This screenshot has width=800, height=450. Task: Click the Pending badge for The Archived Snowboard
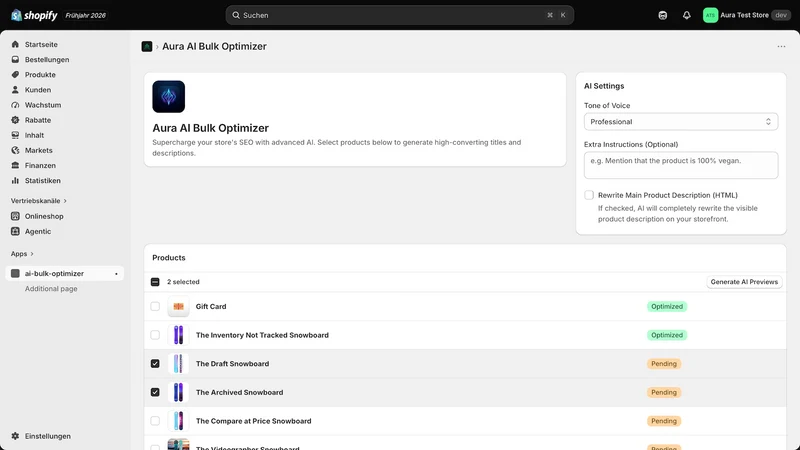point(664,392)
